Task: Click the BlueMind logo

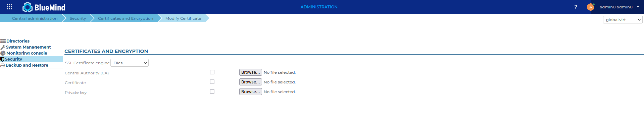Action: (44, 7)
